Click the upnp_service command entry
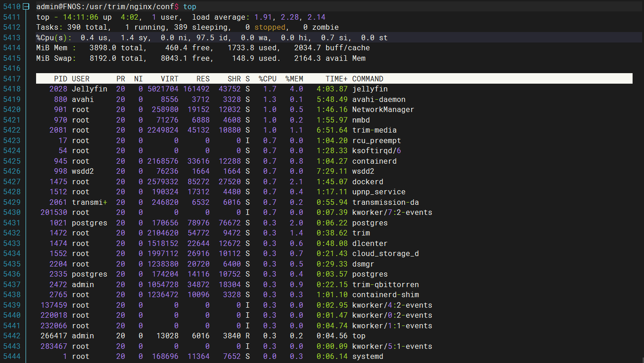 click(x=379, y=192)
